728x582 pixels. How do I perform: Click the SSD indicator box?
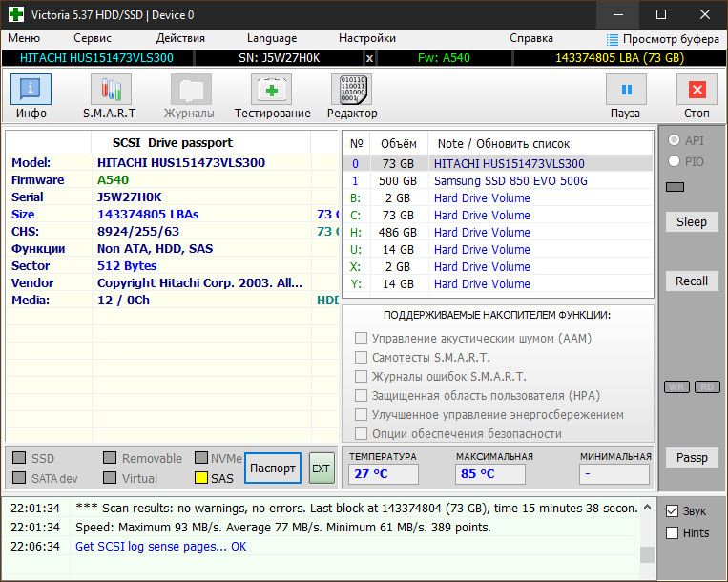[19, 458]
